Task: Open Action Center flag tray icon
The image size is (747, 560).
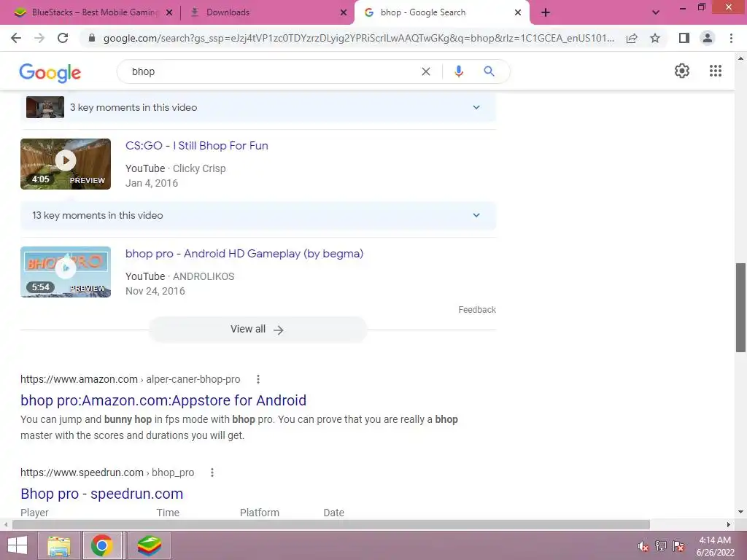Action: click(679, 546)
